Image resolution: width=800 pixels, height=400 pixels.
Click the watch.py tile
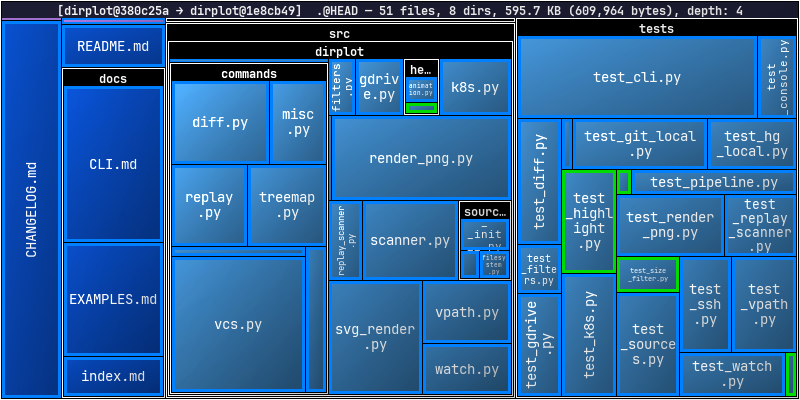coord(467,369)
